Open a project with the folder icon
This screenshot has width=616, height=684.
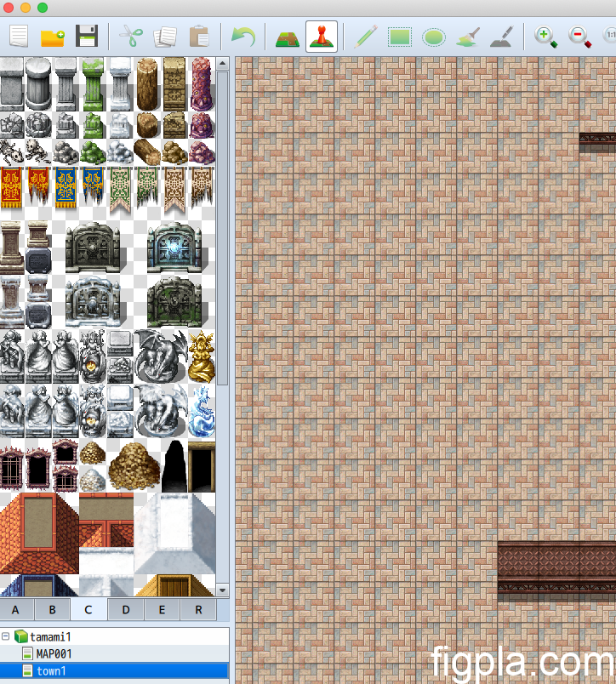point(53,37)
